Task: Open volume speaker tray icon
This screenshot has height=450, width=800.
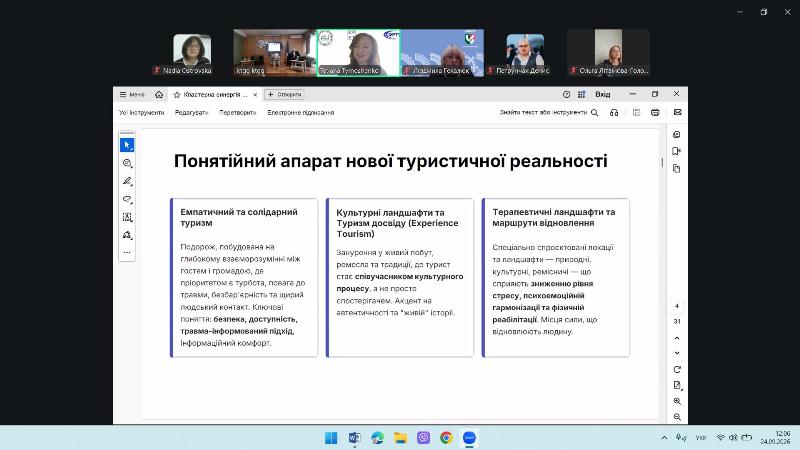Action: (x=733, y=438)
